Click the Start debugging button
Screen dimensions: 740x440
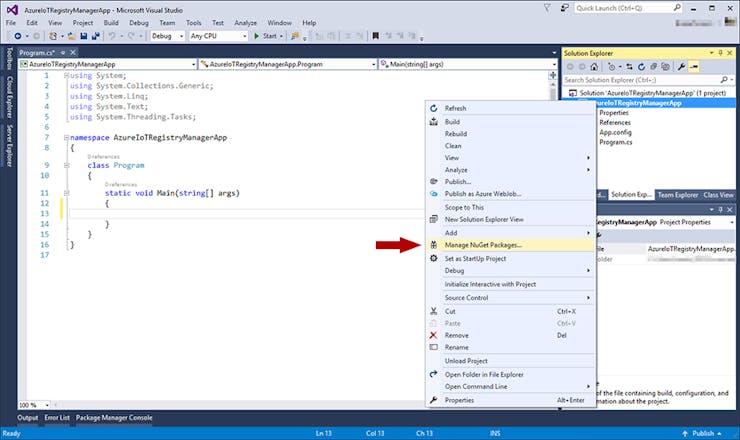[268, 36]
